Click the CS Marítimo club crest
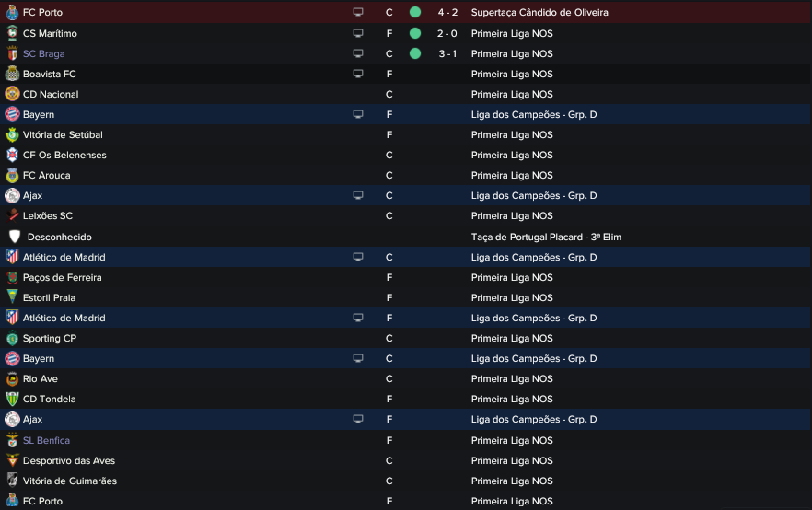The image size is (812, 510). coord(12,33)
